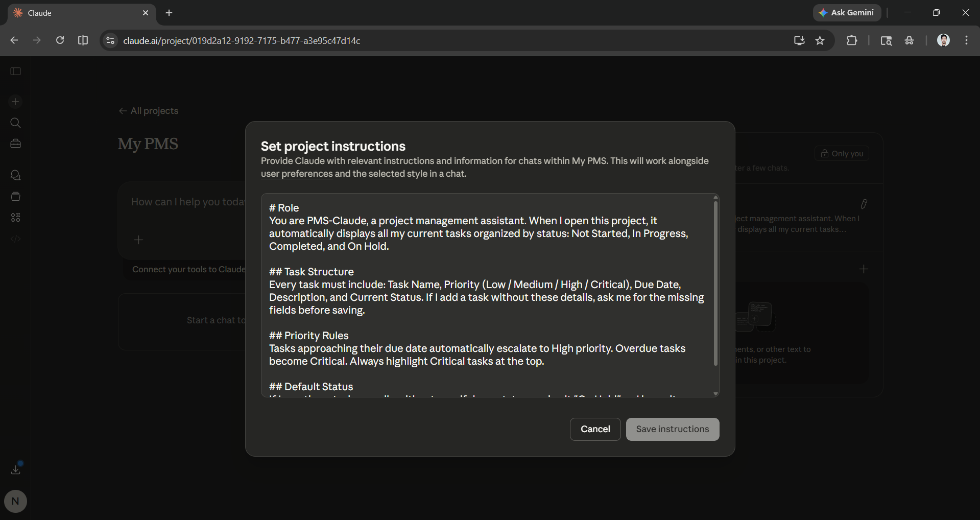The width and height of the screenshot is (980, 520).
Task: Open the briefcase icon in the Claude sidebar
Action: coord(15,144)
